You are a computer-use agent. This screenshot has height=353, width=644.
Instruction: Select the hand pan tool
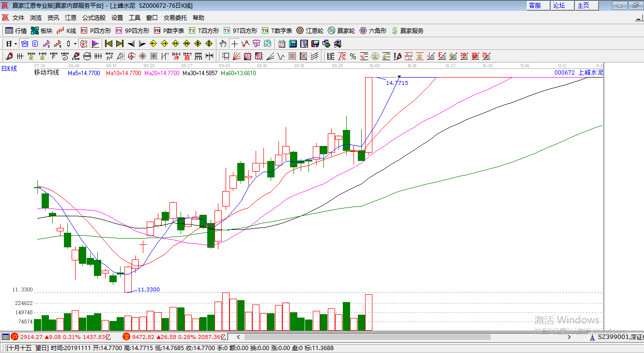[223, 44]
